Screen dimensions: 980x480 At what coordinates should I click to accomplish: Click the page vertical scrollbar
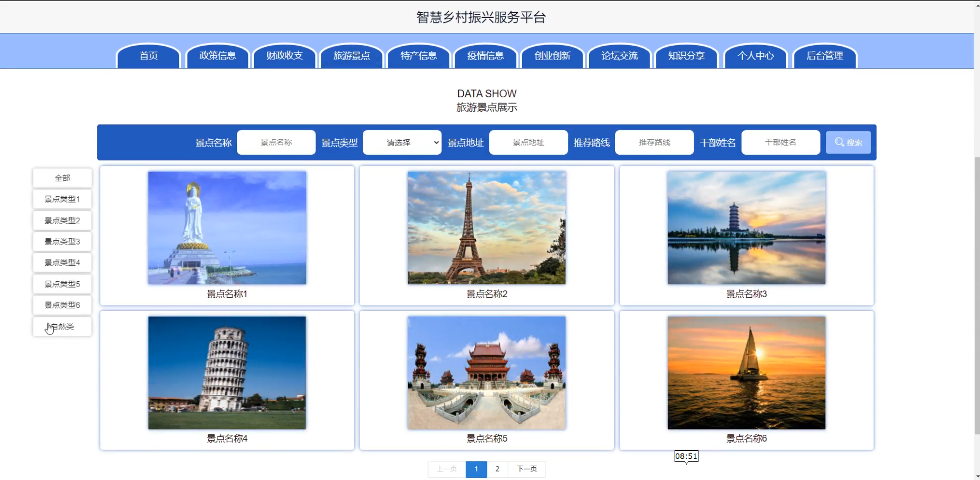coord(977,296)
